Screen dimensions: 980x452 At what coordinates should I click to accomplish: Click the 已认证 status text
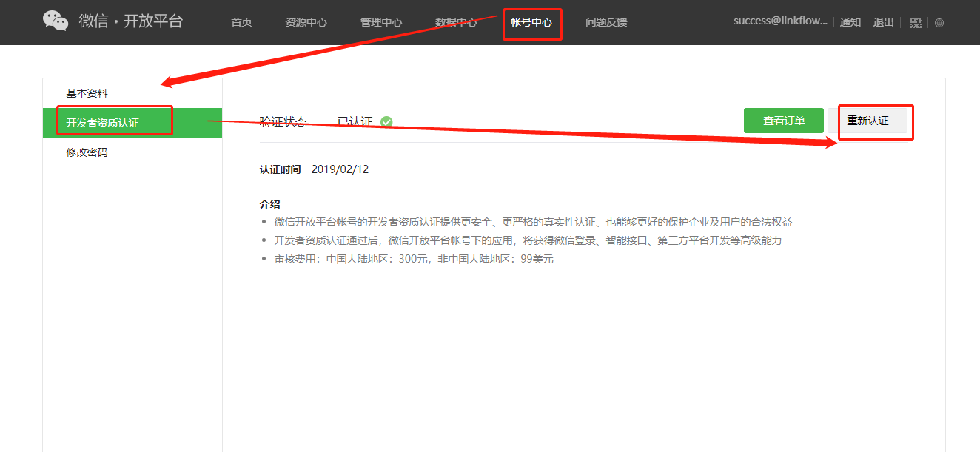pos(355,121)
